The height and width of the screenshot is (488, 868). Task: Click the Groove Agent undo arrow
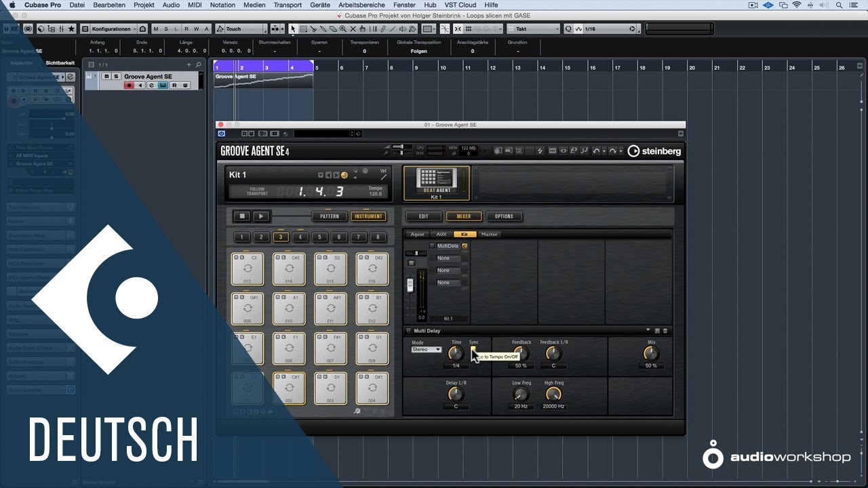(597, 150)
